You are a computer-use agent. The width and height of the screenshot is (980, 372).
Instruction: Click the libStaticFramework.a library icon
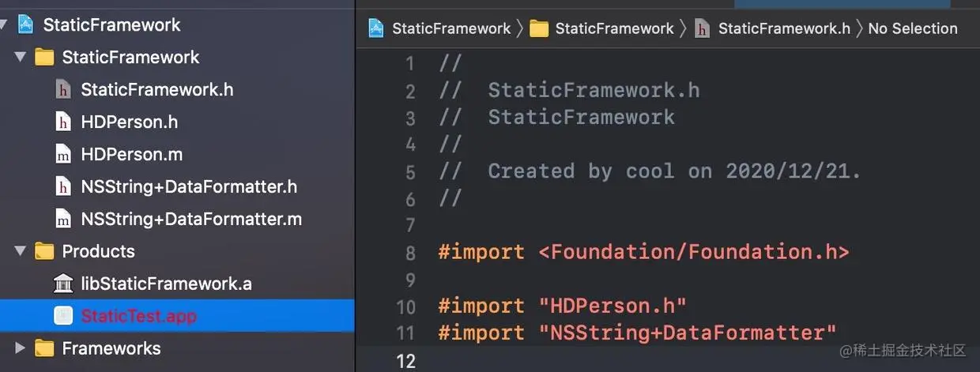click(63, 284)
